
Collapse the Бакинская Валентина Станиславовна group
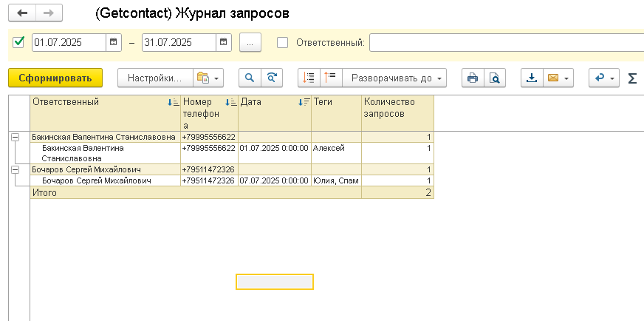pyautogui.click(x=15, y=138)
